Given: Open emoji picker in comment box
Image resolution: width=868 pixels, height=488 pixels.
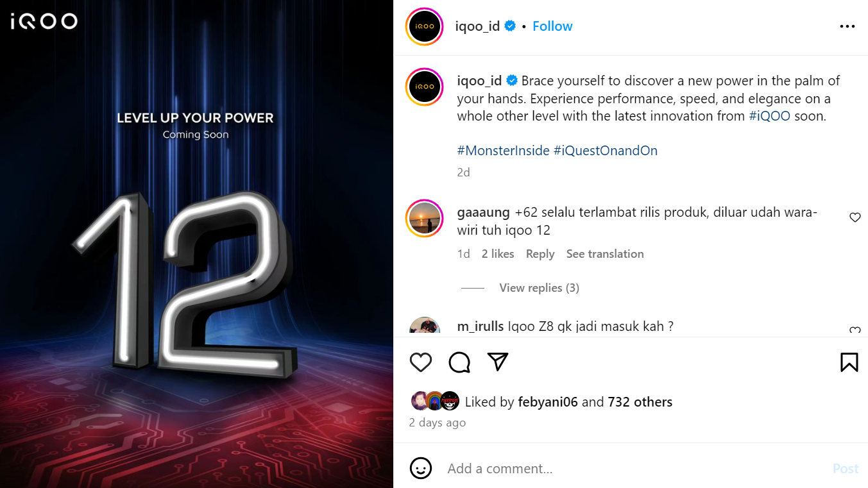Looking at the screenshot, I should 421,468.
